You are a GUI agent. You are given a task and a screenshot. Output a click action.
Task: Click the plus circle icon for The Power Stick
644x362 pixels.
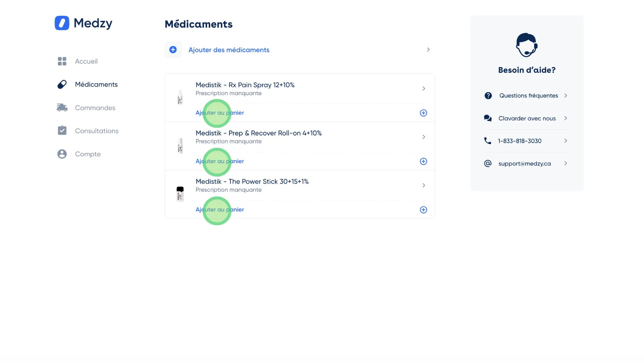click(x=423, y=210)
